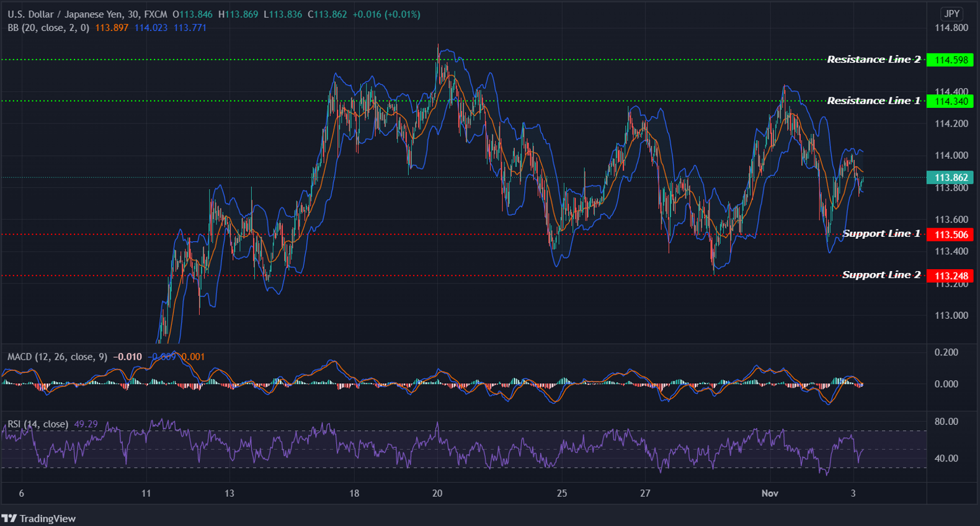The image size is (980, 526).
Task: Click the low price L113.836 in header
Action: point(283,14)
